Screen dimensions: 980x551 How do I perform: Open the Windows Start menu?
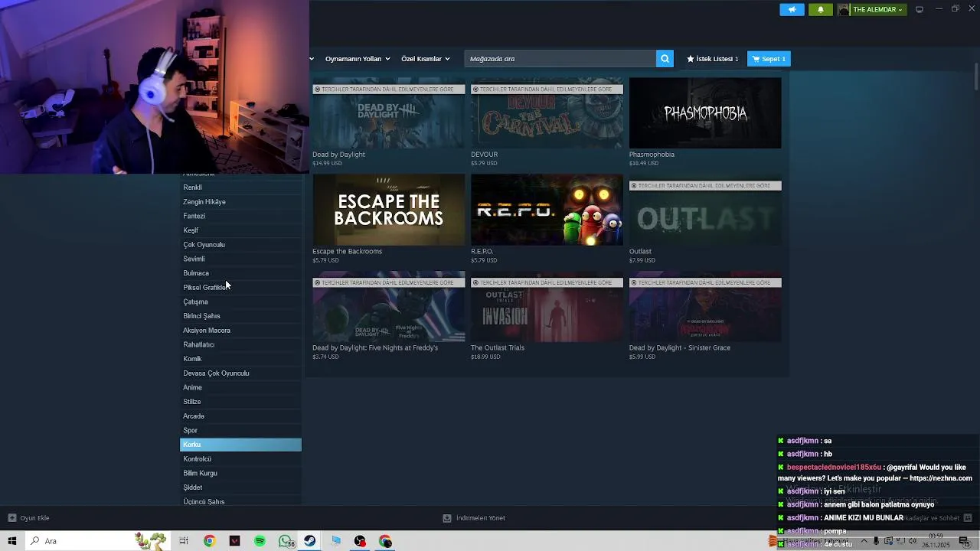pyautogui.click(x=12, y=541)
